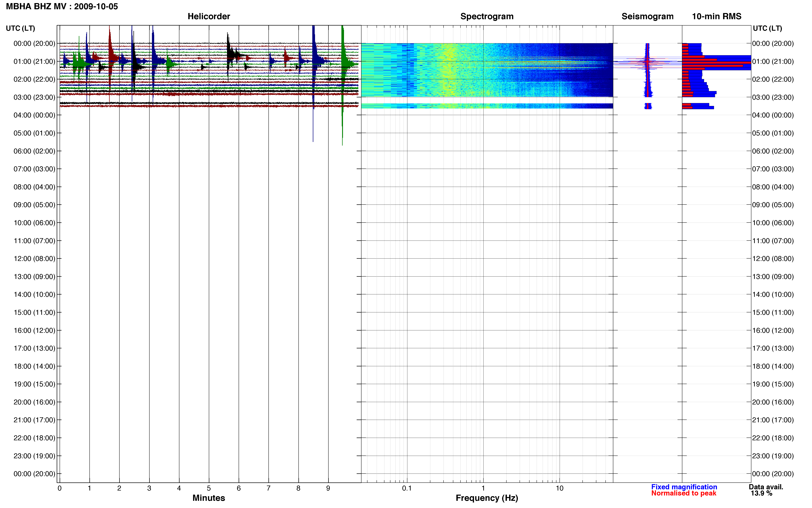Click the left '08:00 (04:00)' time label

coord(34,187)
